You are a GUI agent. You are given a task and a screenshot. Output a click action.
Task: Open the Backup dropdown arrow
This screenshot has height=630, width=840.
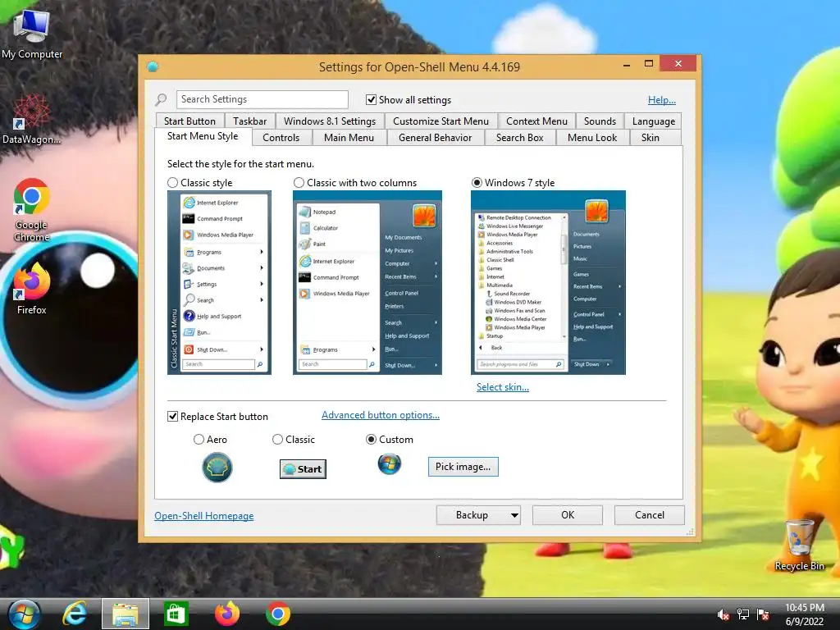click(x=514, y=515)
